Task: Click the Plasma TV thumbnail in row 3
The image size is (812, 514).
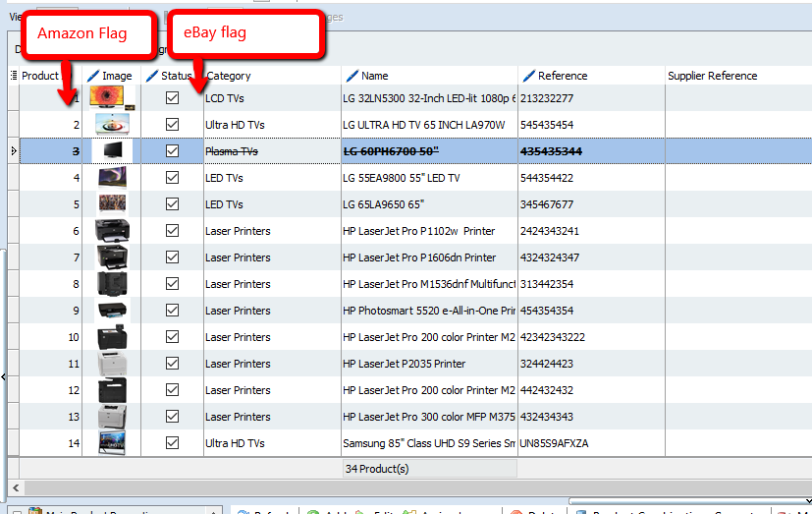Action: click(x=112, y=150)
